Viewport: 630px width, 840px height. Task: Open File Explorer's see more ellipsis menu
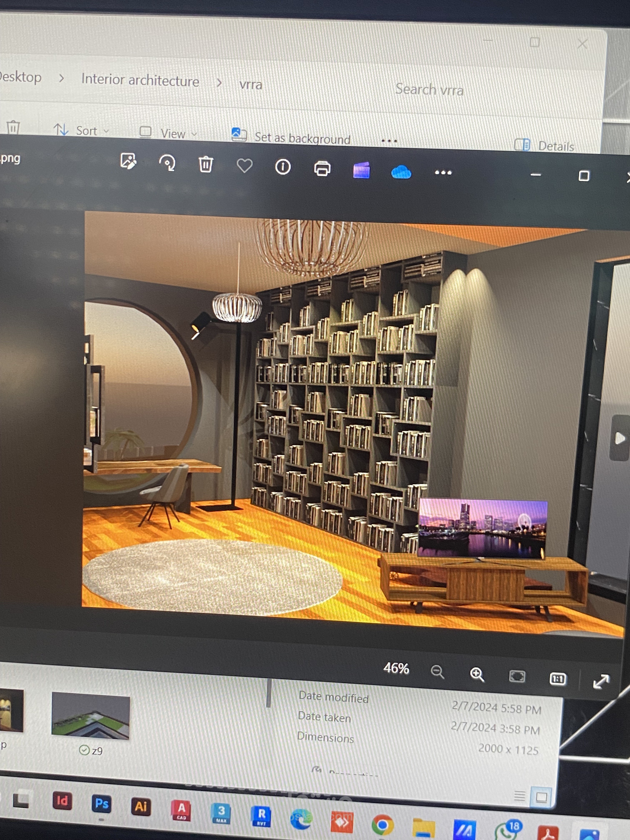(x=389, y=141)
